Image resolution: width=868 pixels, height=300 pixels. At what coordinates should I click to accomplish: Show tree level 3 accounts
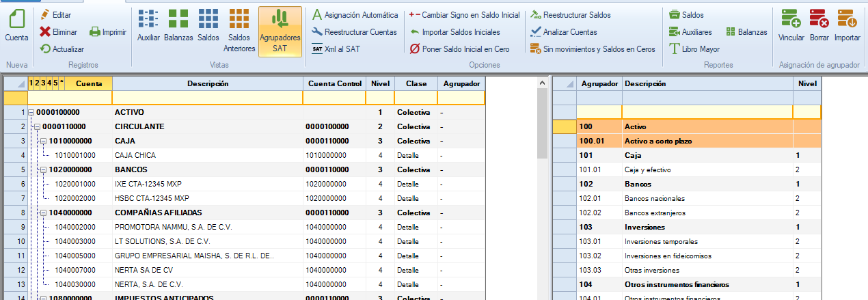(43, 83)
